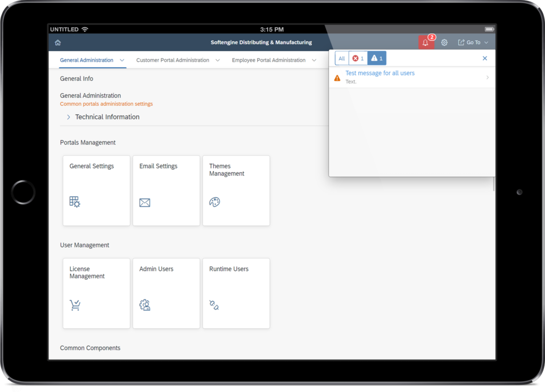Open the settings gear icon
This screenshot has width=545, height=392.
(x=444, y=43)
